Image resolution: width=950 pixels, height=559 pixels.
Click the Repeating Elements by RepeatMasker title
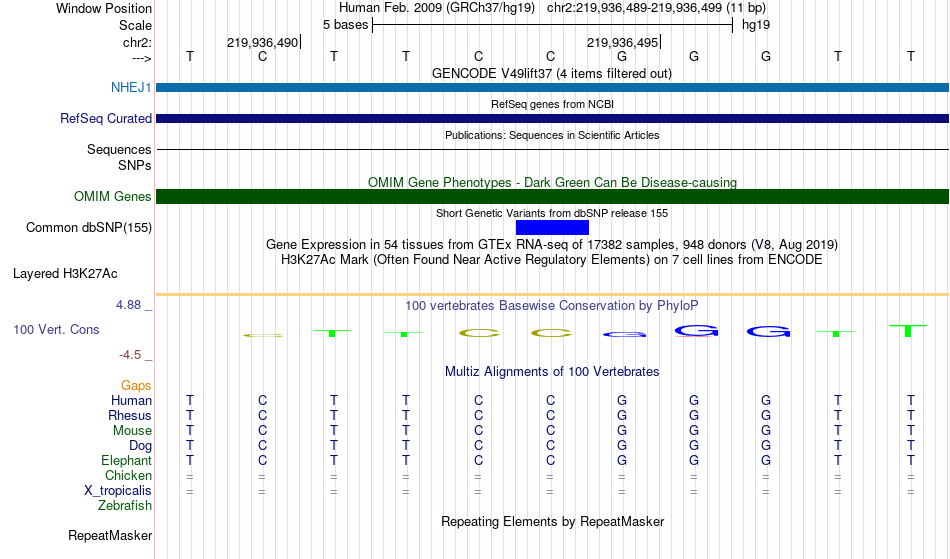click(x=552, y=521)
